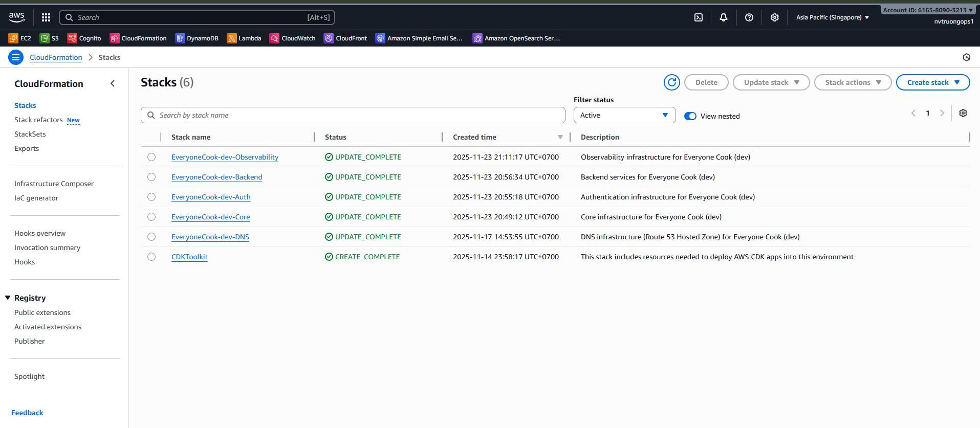980x428 pixels.
Task: Open table preferences gear icon
Action: (963, 113)
